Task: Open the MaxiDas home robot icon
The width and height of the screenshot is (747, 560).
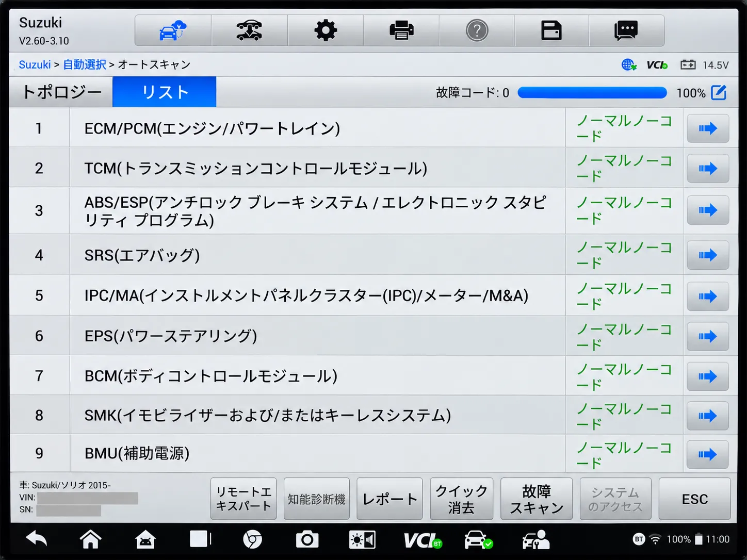Action: point(145,539)
